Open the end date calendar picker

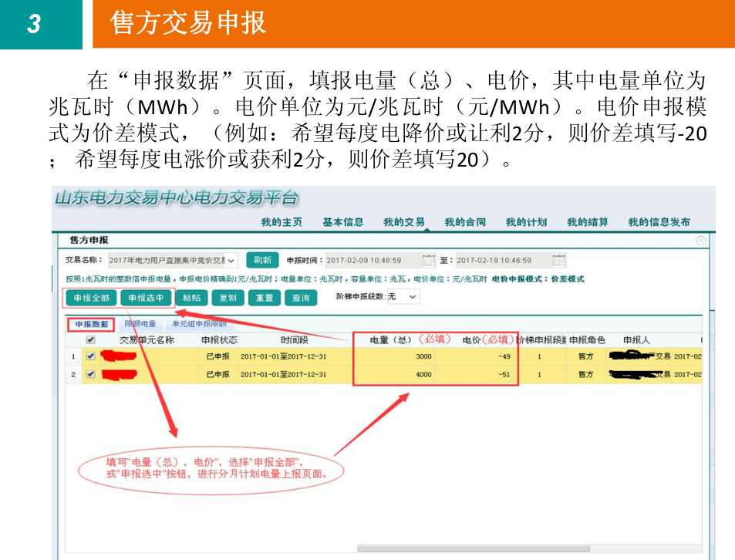tap(559, 260)
